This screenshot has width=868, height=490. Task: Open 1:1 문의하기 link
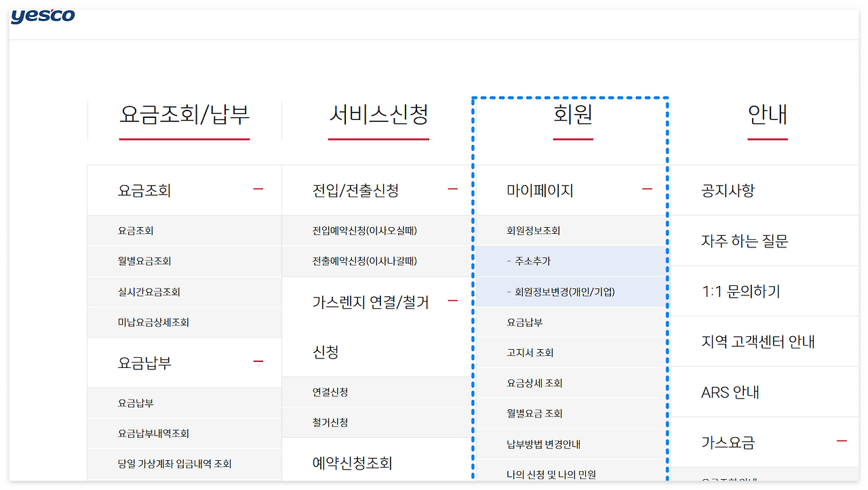coord(741,291)
